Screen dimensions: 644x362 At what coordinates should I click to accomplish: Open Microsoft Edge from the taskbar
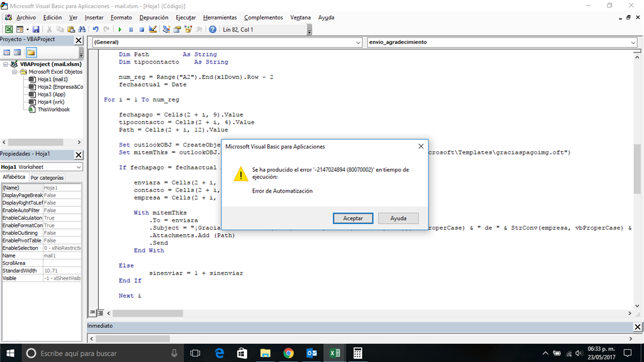pos(219,353)
